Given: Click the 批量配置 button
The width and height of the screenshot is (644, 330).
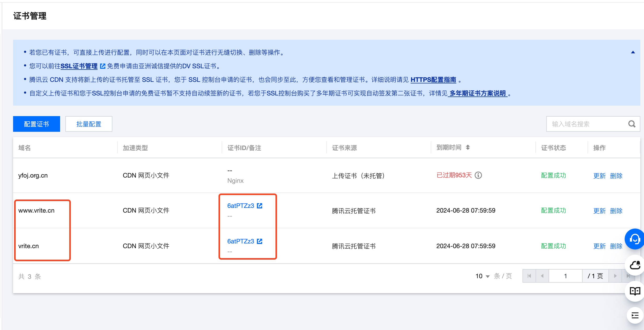Looking at the screenshot, I should pos(89,124).
